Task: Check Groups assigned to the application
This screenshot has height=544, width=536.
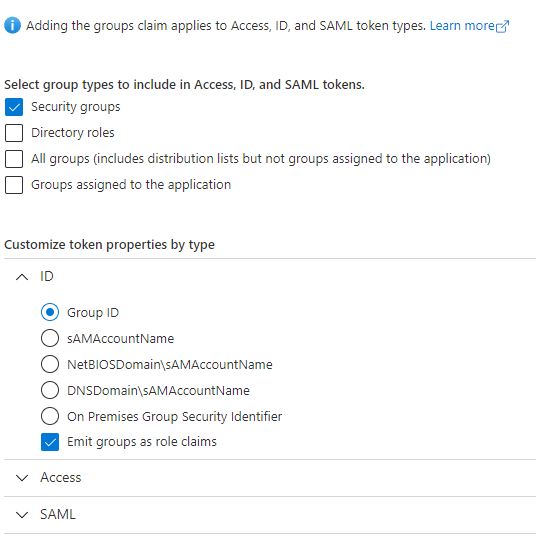Action: (x=14, y=185)
